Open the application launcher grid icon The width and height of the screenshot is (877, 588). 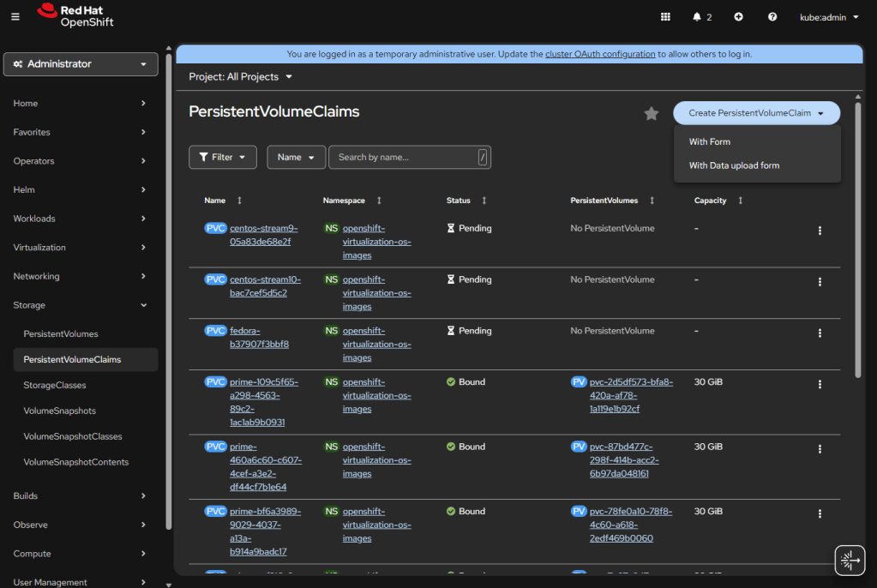(x=665, y=17)
